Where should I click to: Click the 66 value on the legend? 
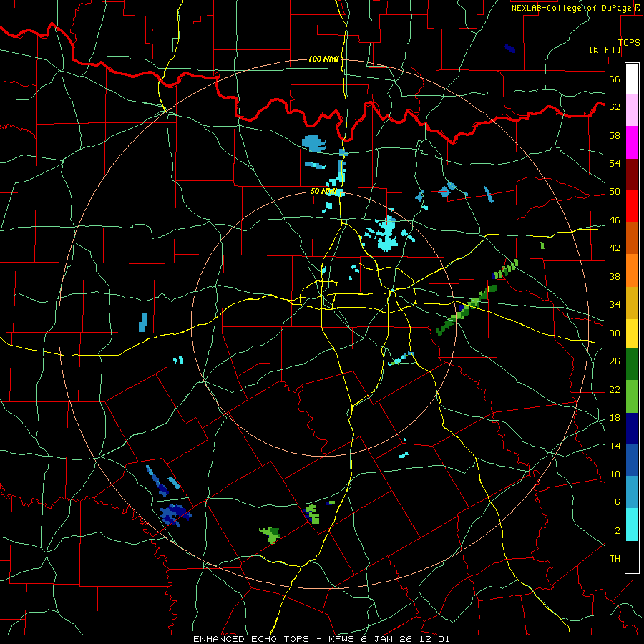coord(615,79)
